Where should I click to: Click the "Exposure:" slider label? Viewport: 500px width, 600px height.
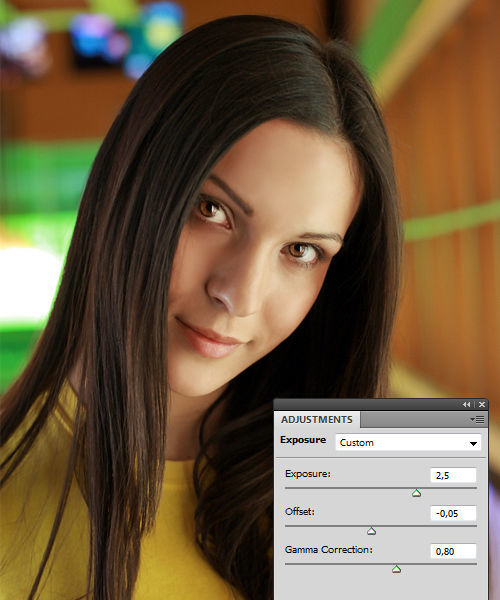coord(308,474)
